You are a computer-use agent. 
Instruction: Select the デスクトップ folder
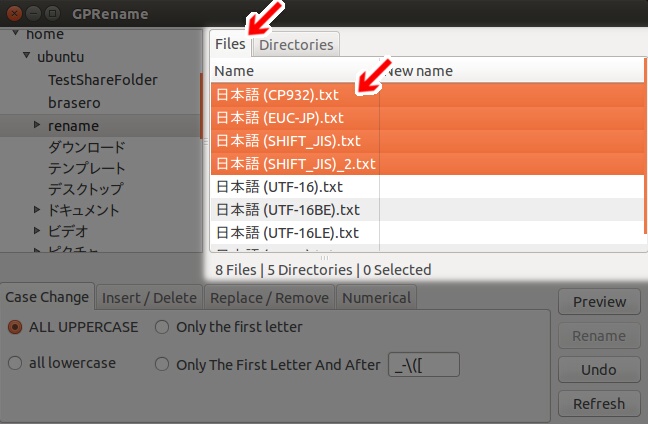click(x=86, y=189)
